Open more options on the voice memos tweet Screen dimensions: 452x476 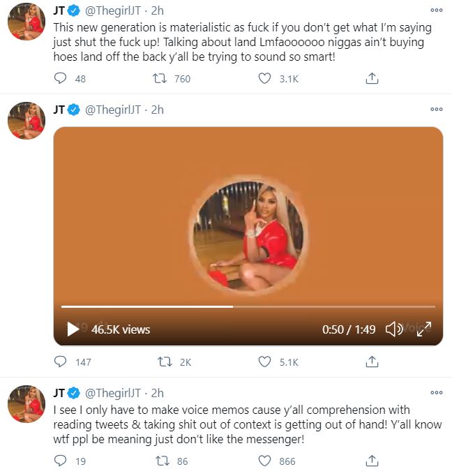click(x=437, y=392)
